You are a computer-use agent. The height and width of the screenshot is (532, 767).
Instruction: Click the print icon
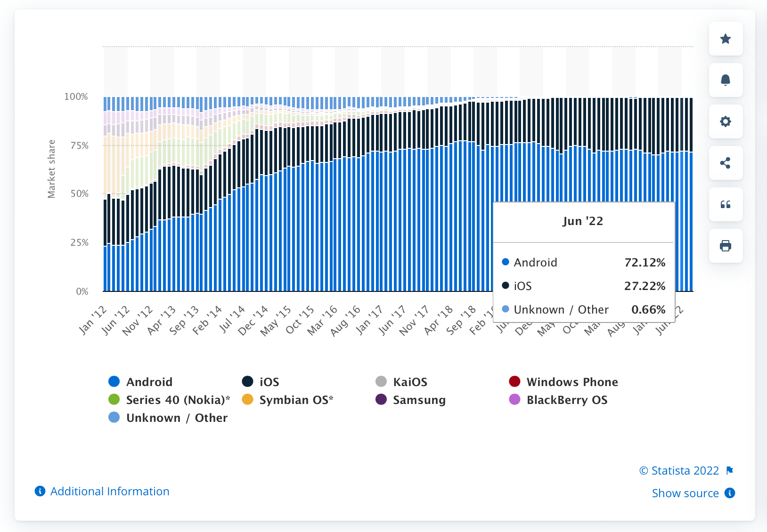click(726, 246)
